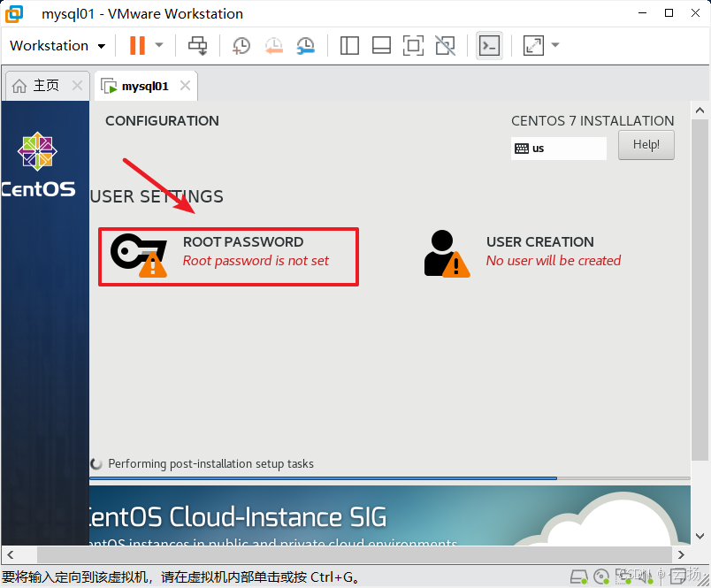Open the Workstation menu
Screen dimensions: 711x588
tap(57, 46)
